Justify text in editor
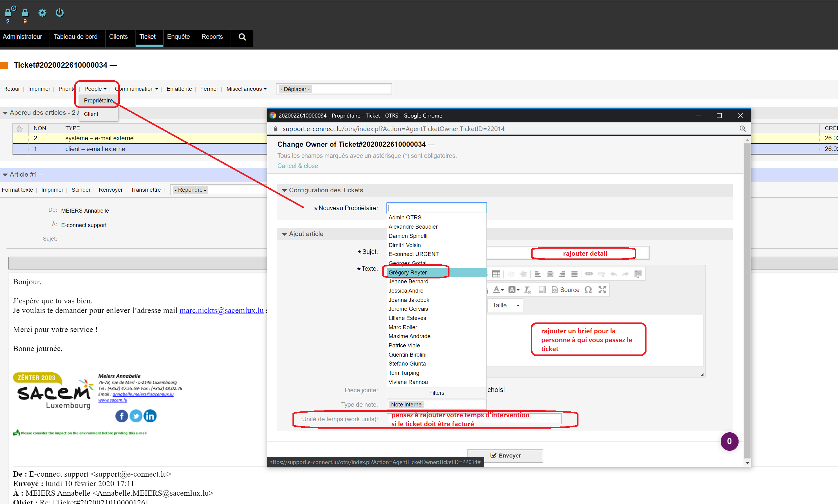This screenshot has height=504, width=838. (x=574, y=274)
